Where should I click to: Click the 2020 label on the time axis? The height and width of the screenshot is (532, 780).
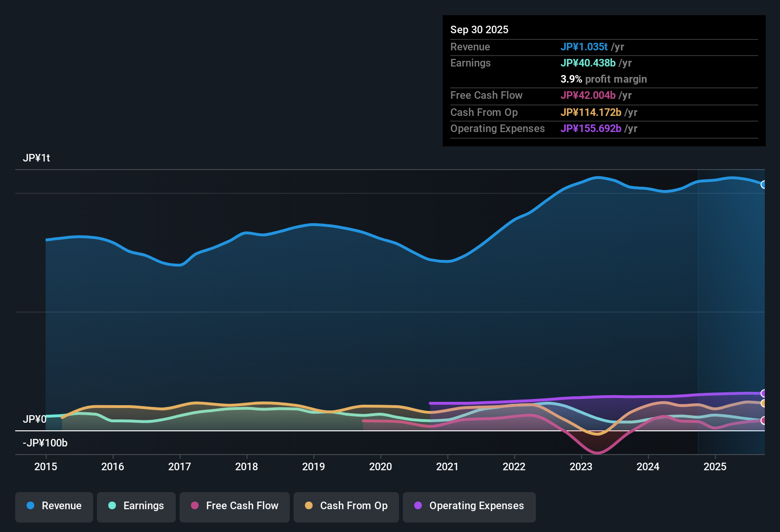click(380, 467)
